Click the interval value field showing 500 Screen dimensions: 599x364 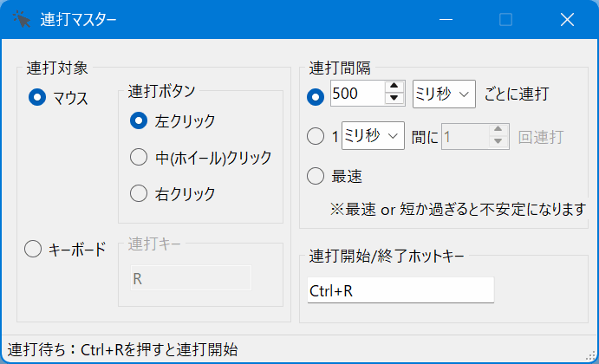coord(357,94)
